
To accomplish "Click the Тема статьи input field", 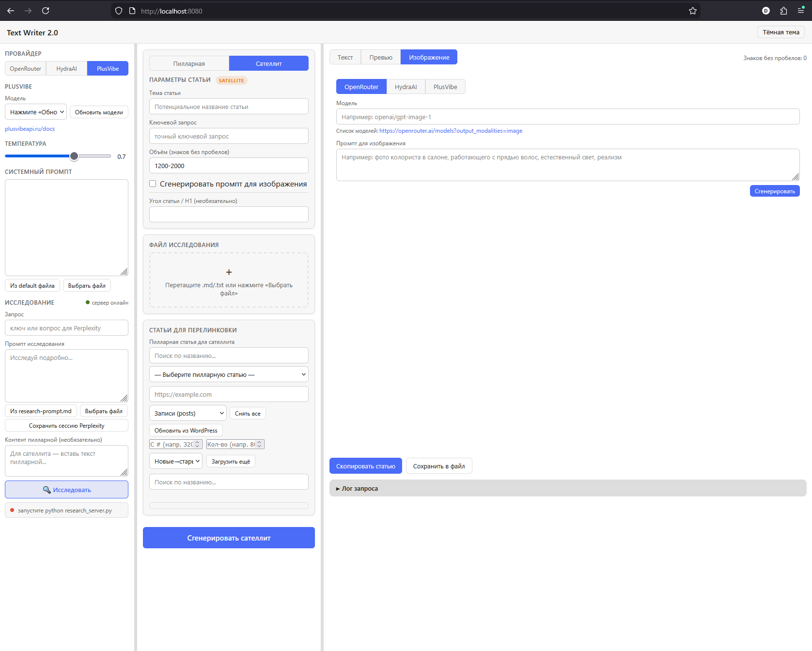I will (x=229, y=107).
